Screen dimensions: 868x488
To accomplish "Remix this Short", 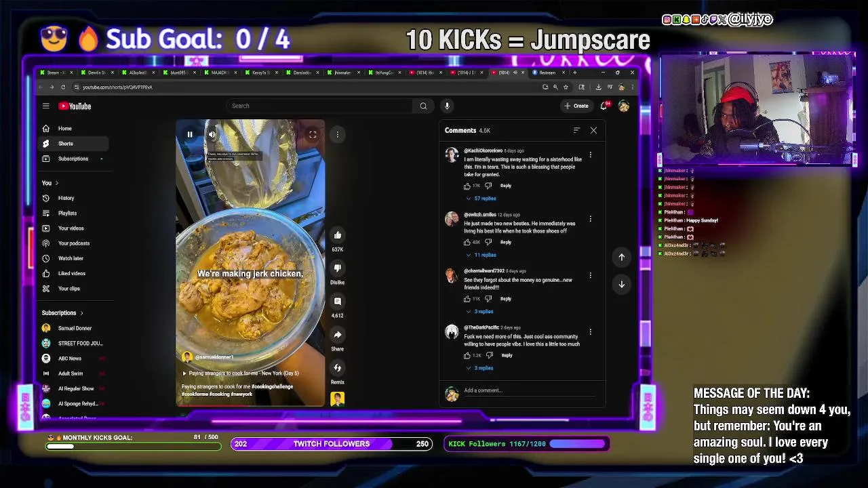I will coord(337,367).
